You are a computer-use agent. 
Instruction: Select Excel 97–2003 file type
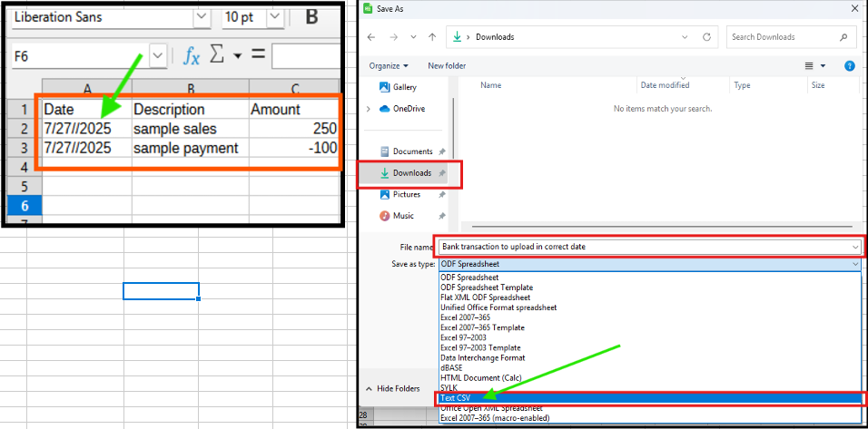coord(650,337)
